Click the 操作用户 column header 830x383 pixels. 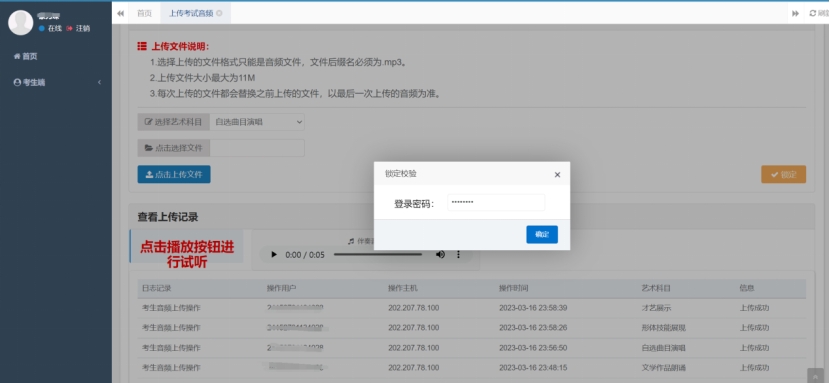281,288
